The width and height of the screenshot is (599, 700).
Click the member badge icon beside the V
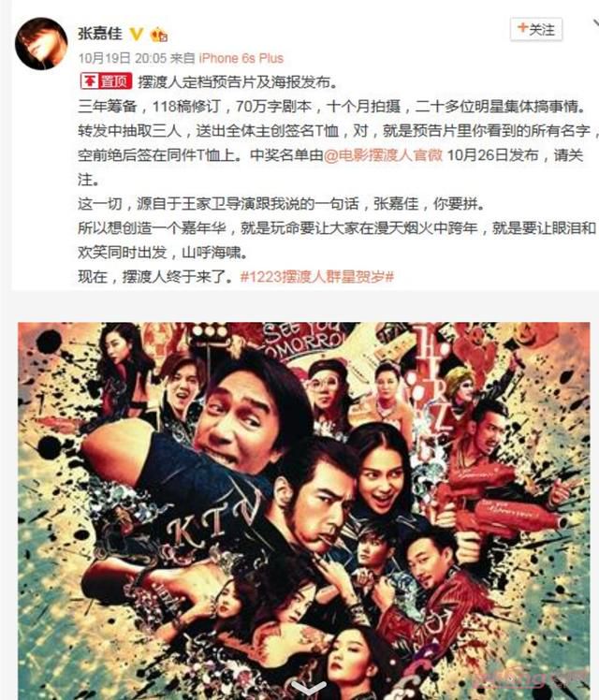pyautogui.click(x=159, y=35)
